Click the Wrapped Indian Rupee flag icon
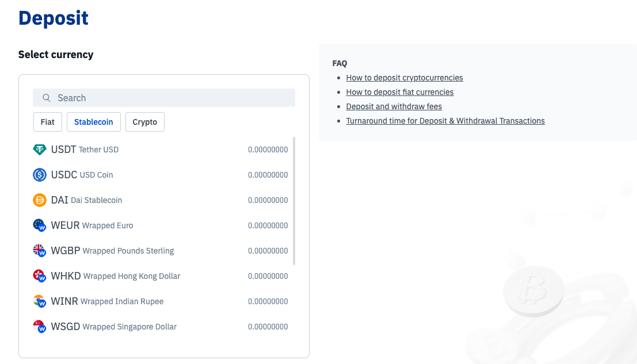The width and height of the screenshot is (637, 364). tap(39, 301)
